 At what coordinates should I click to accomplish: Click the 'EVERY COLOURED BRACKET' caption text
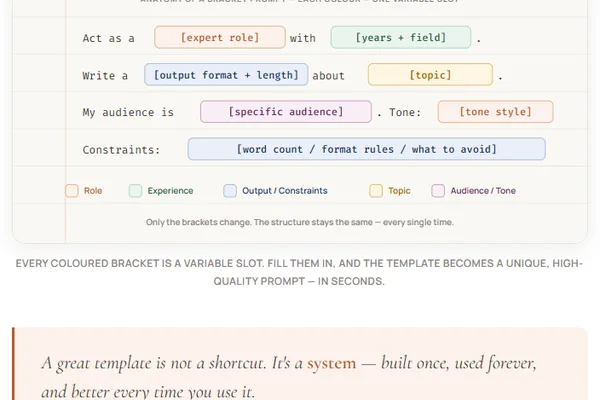pyautogui.click(x=299, y=272)
